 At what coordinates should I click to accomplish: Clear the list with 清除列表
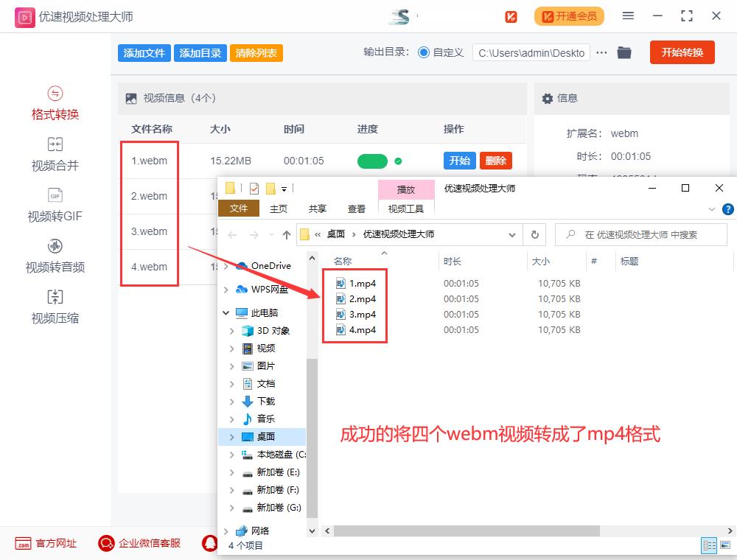pos(256,52)
